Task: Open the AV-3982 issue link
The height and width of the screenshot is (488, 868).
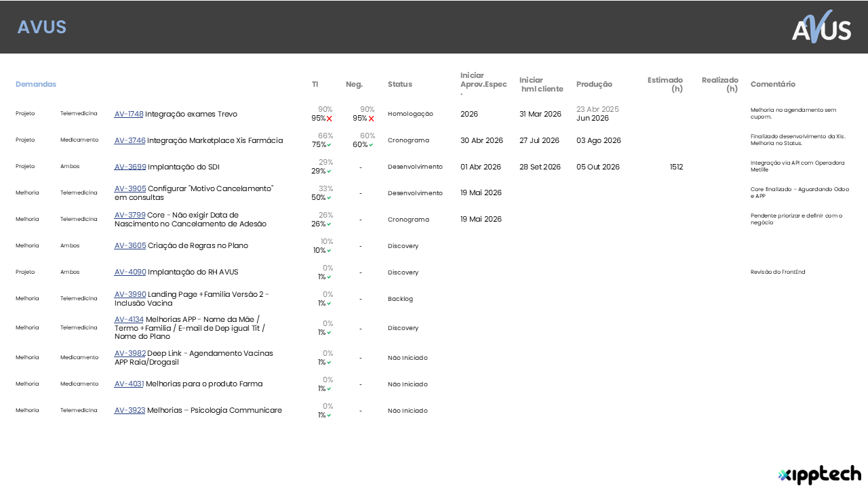Action: (130, 353)
